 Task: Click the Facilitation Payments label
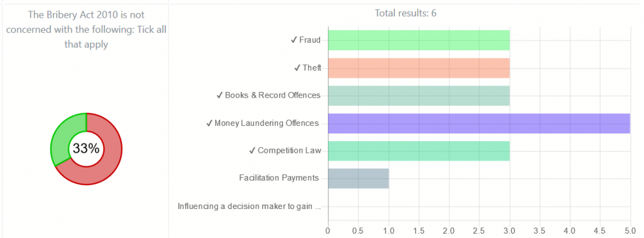pos(279,178)
